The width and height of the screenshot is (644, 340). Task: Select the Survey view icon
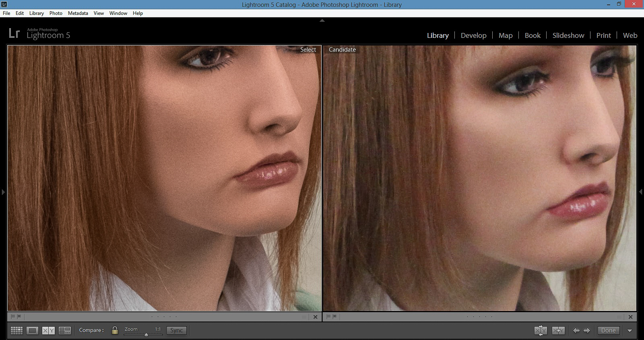[65, 330]
